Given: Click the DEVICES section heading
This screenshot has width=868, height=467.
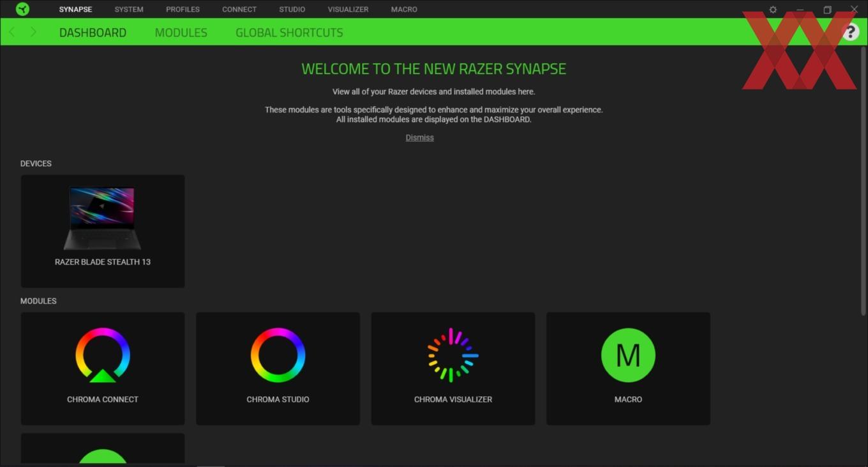Looking at the screenshot, I should pyautogui.click(x=36, y=164).
